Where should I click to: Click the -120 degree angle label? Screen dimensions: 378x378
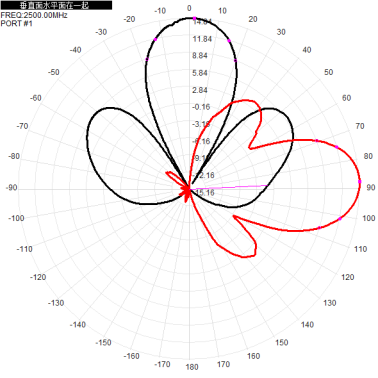(x=38, y=277)
